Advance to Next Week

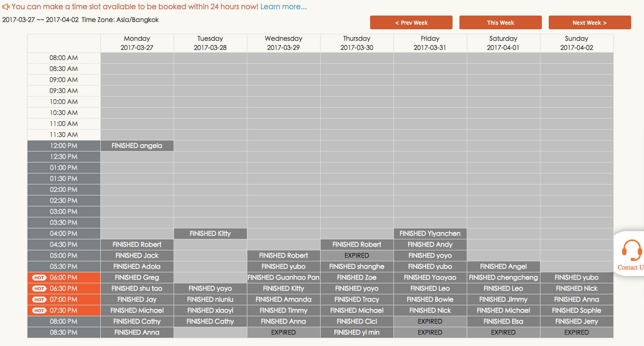pyautogui.click(x=589, y=22)
